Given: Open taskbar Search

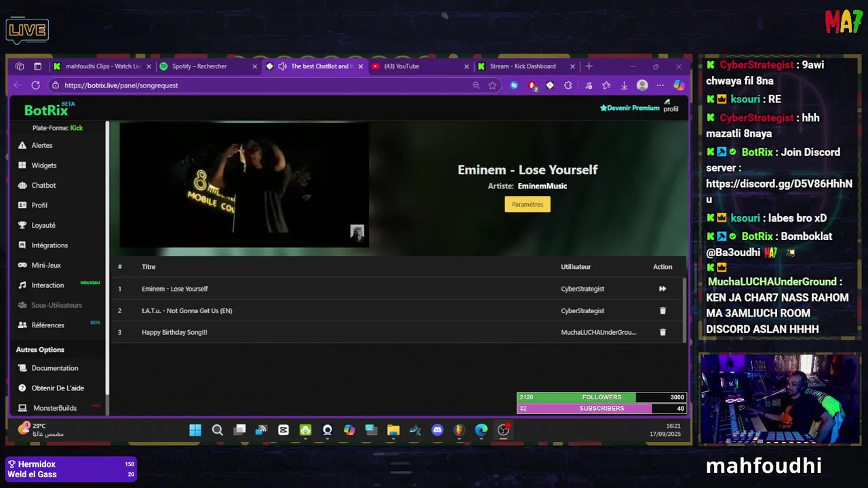Looking at the screenshot, I should (217, 430).
